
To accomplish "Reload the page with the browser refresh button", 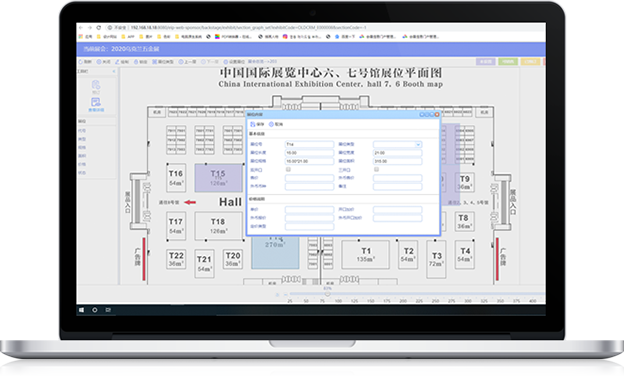I will pyautogui.click(x=99, y=28).
